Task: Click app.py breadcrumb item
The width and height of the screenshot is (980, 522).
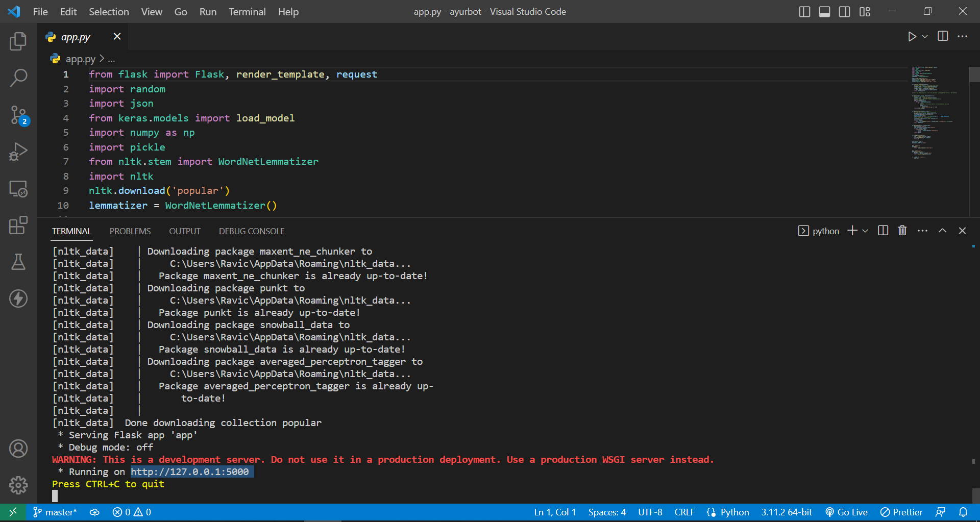Action: [80, 59]
